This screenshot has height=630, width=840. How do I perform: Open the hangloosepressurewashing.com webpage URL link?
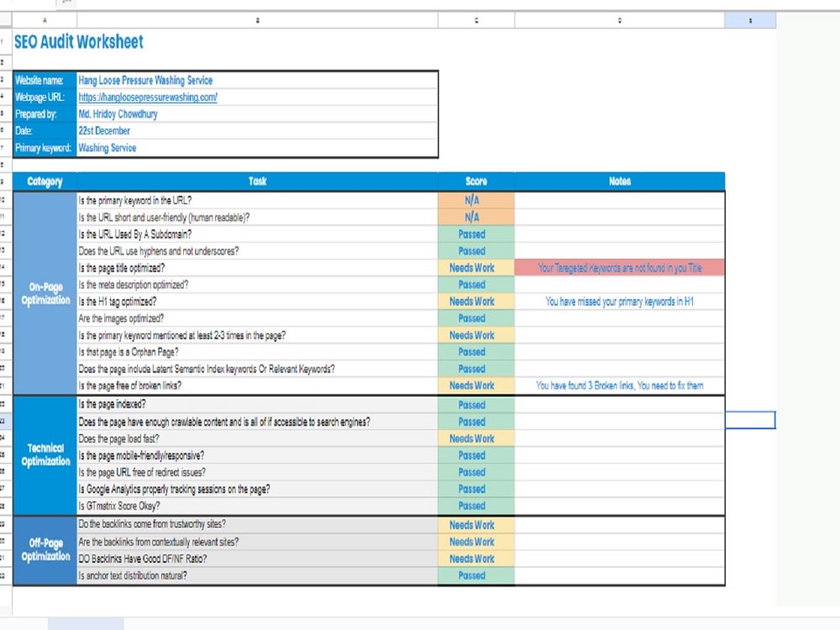148,97
